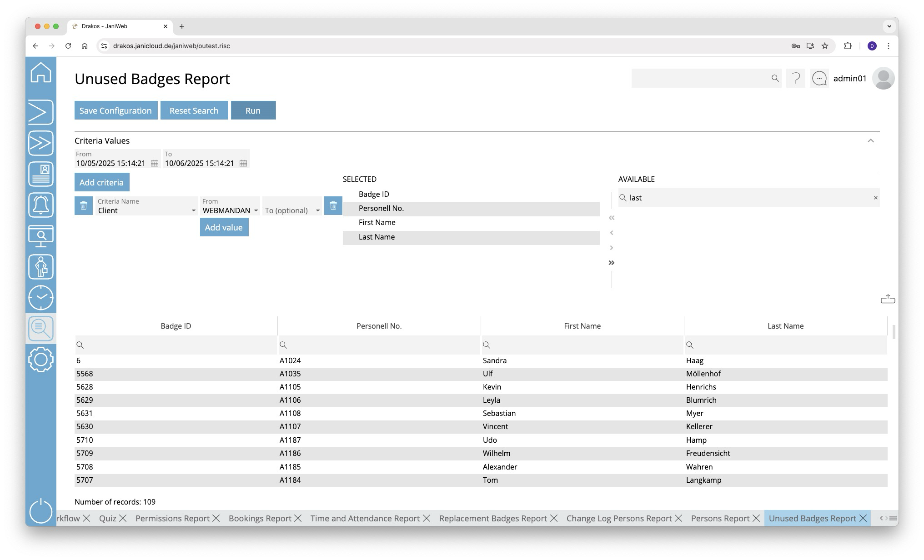
Task: Switch to the Persons Report tab
Action: pyautogui.click(x=720, y=519)
